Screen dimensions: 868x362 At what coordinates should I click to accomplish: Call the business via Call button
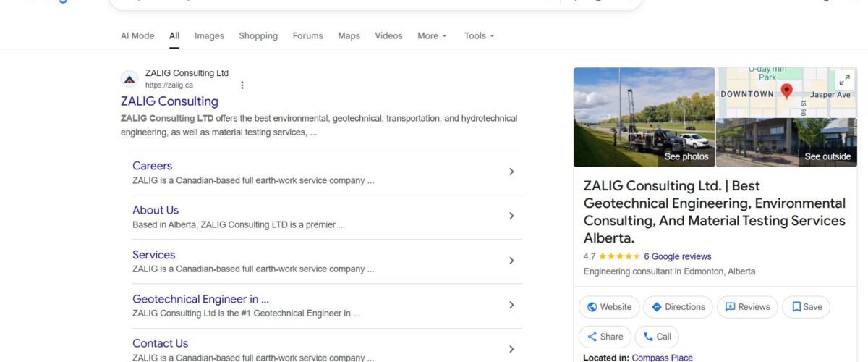coord(657,337)
